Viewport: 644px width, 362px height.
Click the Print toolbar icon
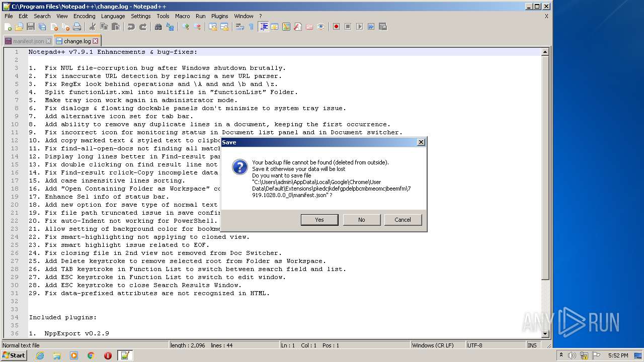[x=77, y=27]
